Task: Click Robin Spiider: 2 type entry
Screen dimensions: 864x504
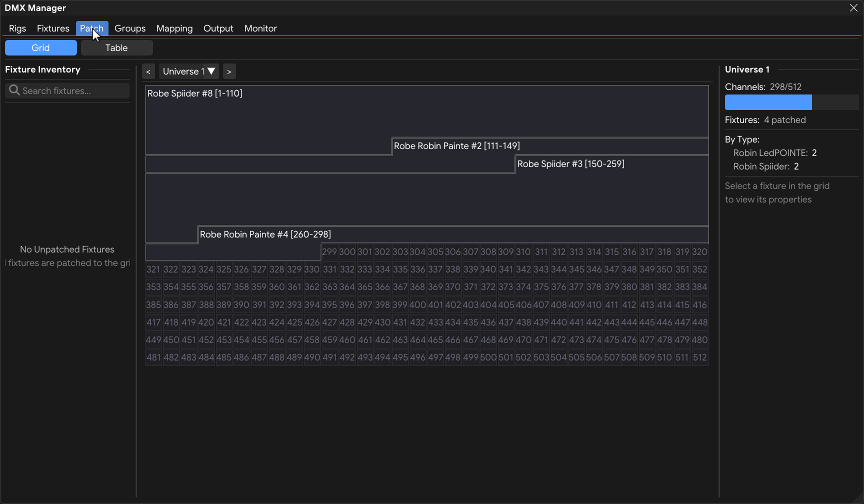Action: tap(766, 166)
